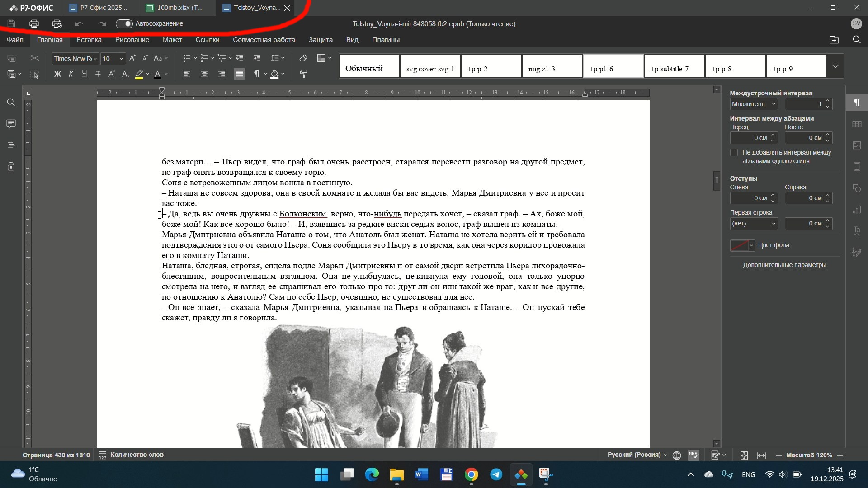
Task: Expand the styles gallery arrow
Action: pyautogui.click(x=835, y=66)
